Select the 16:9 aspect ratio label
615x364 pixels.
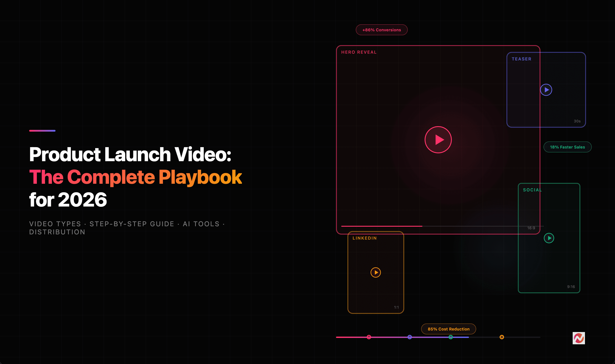click(531, 228)
